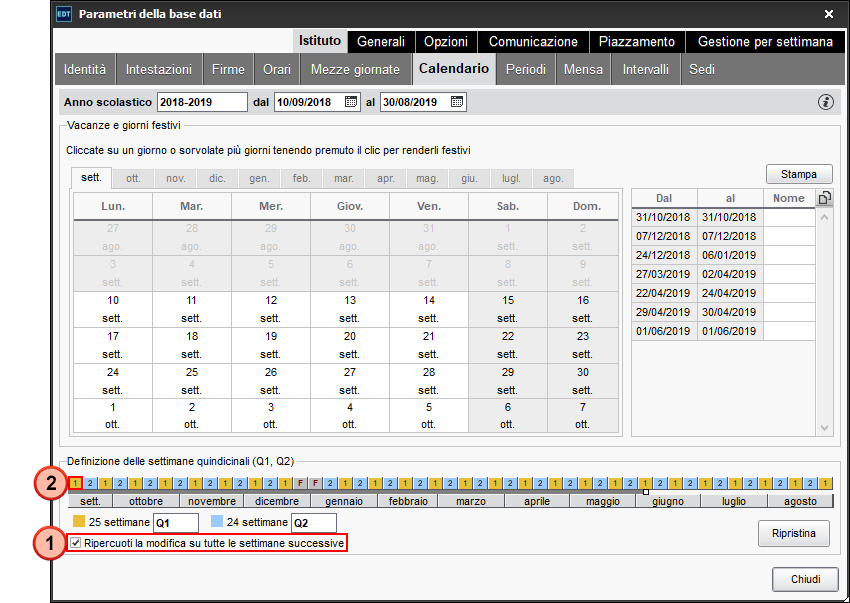Open the 'dic.' month tab
Viewport: 850px width, 603px height.
coord(217,178)
